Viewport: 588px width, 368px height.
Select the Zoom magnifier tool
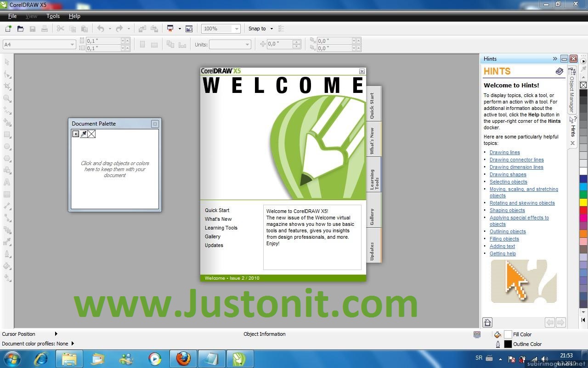pyautogui.click(x=7, y=98)
